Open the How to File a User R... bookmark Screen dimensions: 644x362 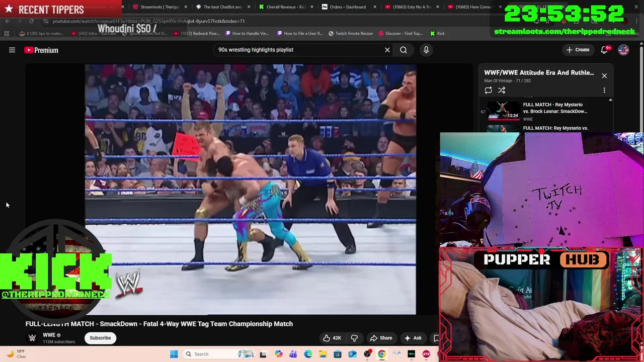click(300, 33)
